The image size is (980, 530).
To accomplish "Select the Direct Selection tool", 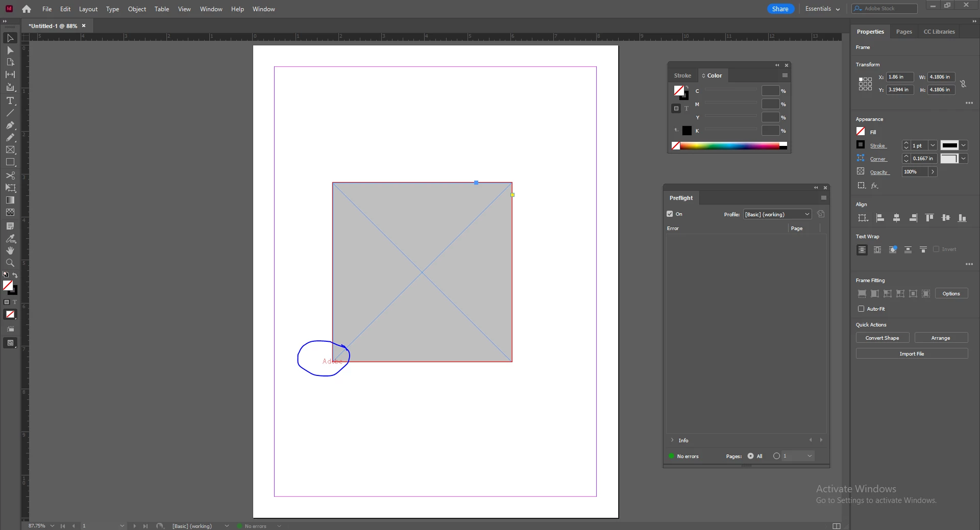I will (x=10, y=51).
